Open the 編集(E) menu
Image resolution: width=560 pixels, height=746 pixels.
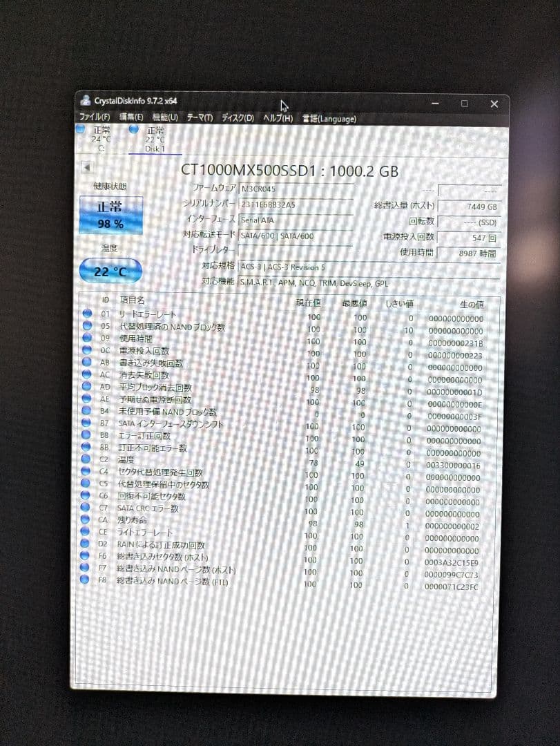(131, 117)
